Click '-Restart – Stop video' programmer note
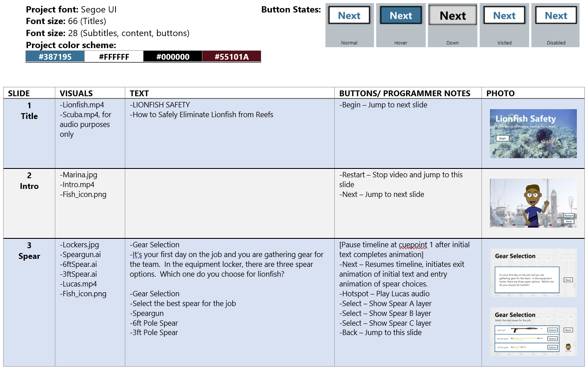Image resolution: width=588 pixels, height=368 pixels. [x=401, y=180]
